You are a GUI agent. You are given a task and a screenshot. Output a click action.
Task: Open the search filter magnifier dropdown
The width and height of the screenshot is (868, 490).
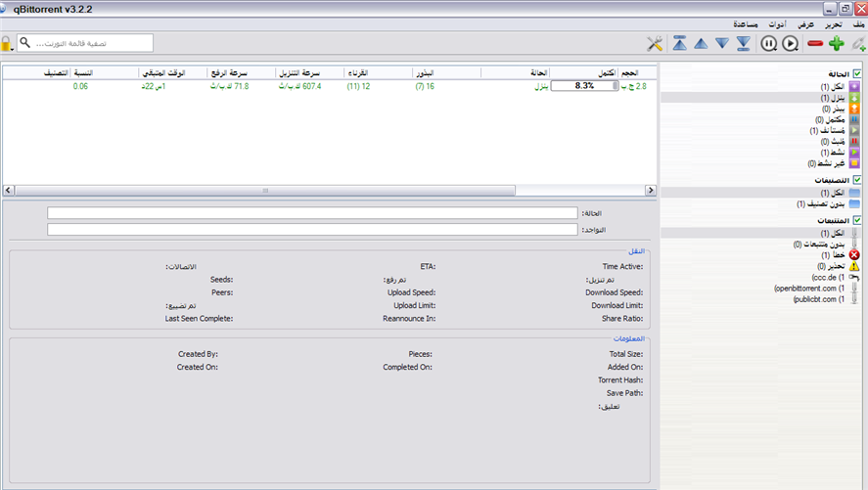26,43
